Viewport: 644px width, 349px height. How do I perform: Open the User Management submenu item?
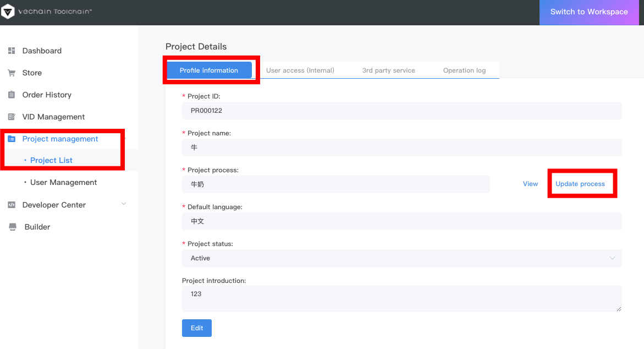[64, 183]
